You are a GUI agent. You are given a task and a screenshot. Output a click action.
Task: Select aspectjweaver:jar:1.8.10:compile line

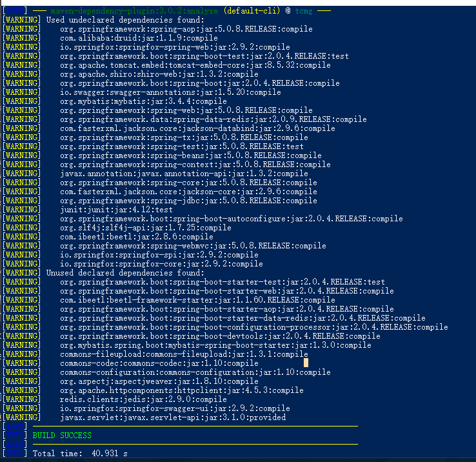pyautogui.click(x=159, y=381)
